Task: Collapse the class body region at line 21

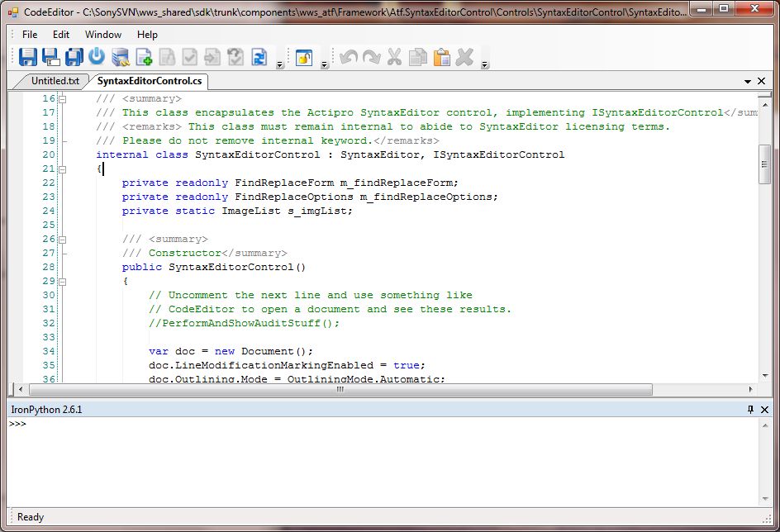Action: [x=63, y=169]
